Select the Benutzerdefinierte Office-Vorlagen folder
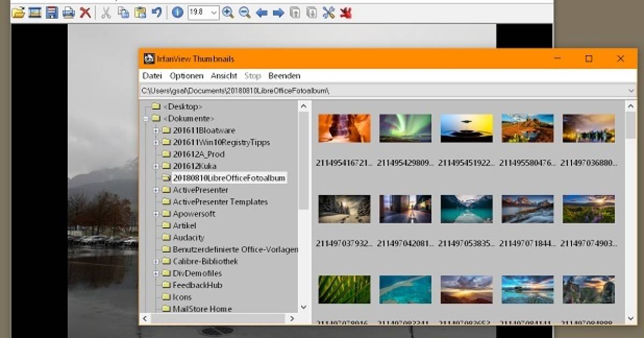This screenshot has height=338, width=644. tap(235, 249)
